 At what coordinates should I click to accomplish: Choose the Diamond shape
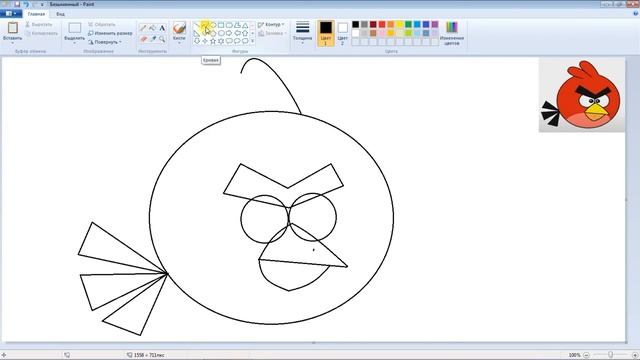[205, 33]
